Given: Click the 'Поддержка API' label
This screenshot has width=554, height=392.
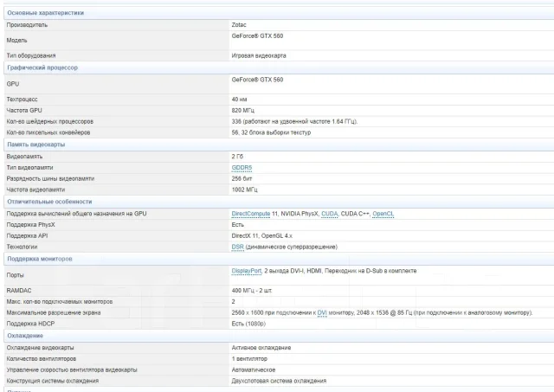Looking at the screenshot, I should (27, 236).
